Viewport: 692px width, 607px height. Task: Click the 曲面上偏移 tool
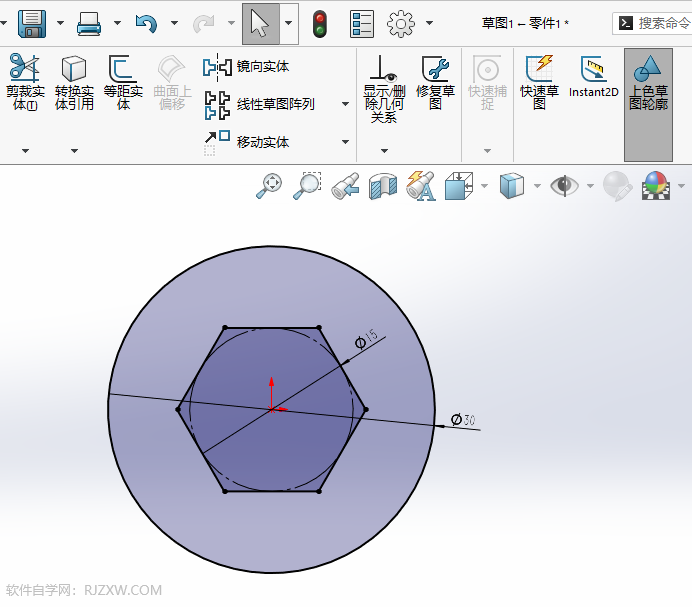(x=172, y=82)
